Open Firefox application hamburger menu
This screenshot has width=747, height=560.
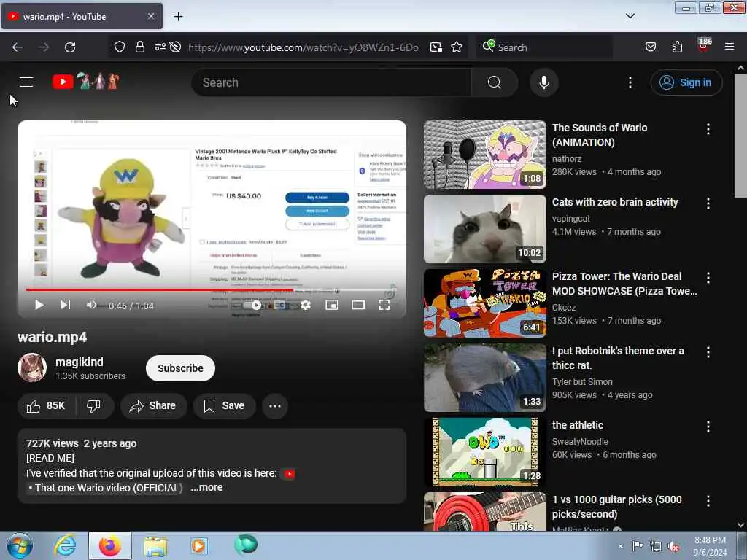pyautogui.click(x=729, y=47)
